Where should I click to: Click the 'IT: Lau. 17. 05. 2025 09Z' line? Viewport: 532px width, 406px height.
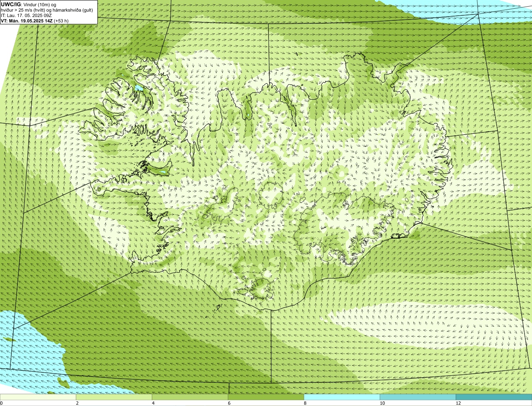tap(26, 15)
